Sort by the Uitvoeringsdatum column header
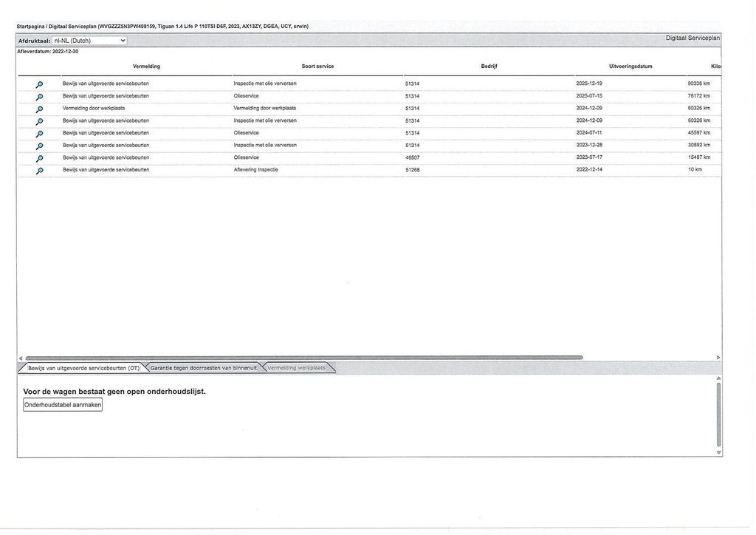Screen dimensions: 756x535 (x=630, y=67)
